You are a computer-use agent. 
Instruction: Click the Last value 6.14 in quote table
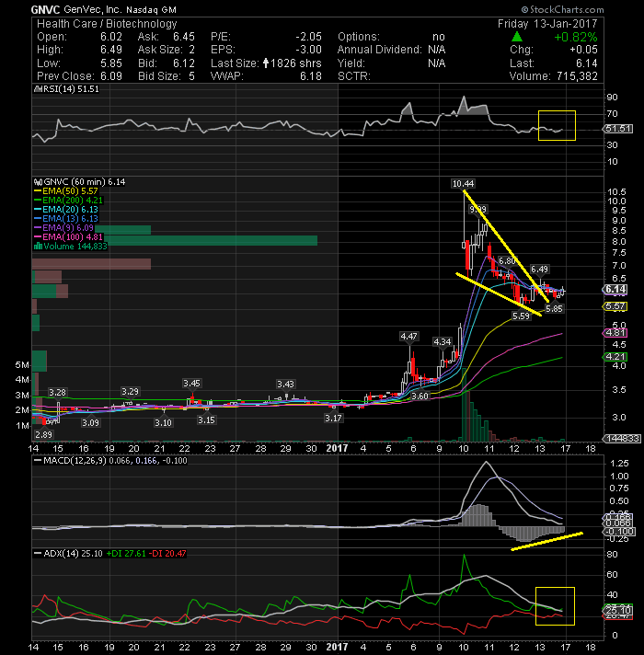tap(587, 63)
